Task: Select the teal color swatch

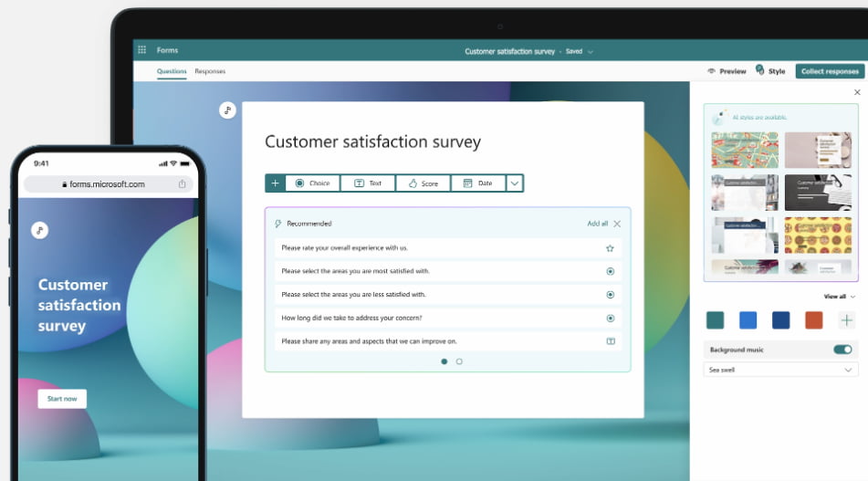Action: pyautogui.click(x=716, y=320)
